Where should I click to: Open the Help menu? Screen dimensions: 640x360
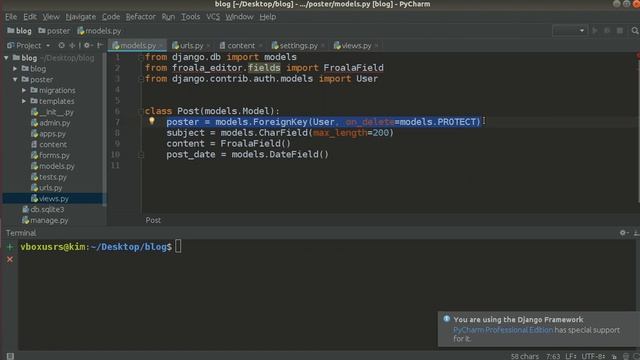(268, 17)
